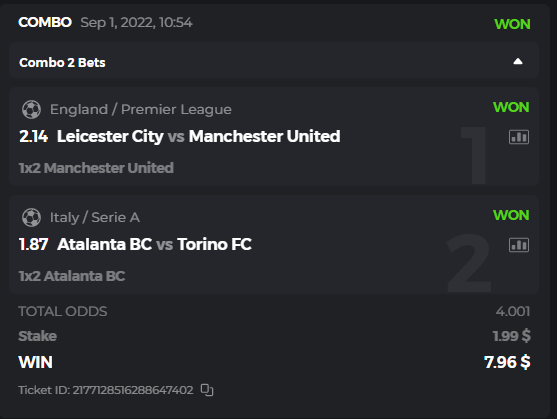Viewport: 557px width, 419px height.
Task: Select the Combo 2 Bets header bar
Action: point(274,60)
